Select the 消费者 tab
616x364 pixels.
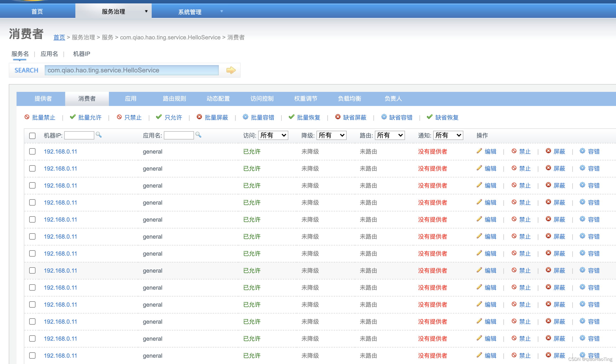(x=87, y=99)
